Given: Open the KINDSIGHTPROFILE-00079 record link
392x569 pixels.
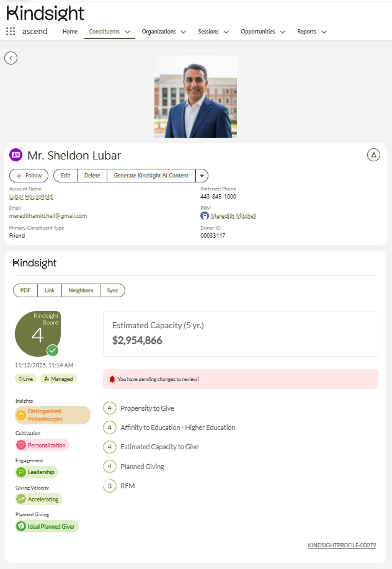Looking at the screenshot, I should [x=343, y=545].
